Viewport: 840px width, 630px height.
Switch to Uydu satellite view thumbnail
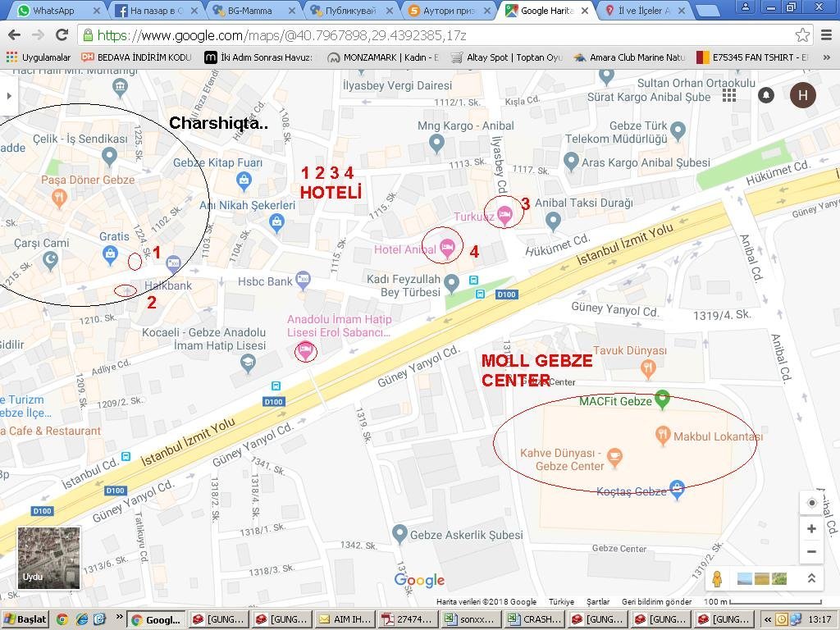pos(48,558)
